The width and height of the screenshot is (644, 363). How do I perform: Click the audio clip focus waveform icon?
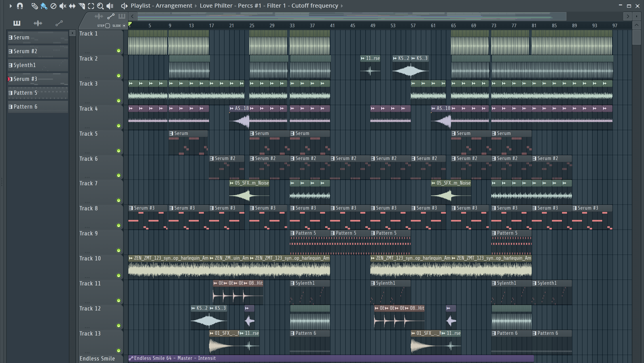[x=99, y=17]
